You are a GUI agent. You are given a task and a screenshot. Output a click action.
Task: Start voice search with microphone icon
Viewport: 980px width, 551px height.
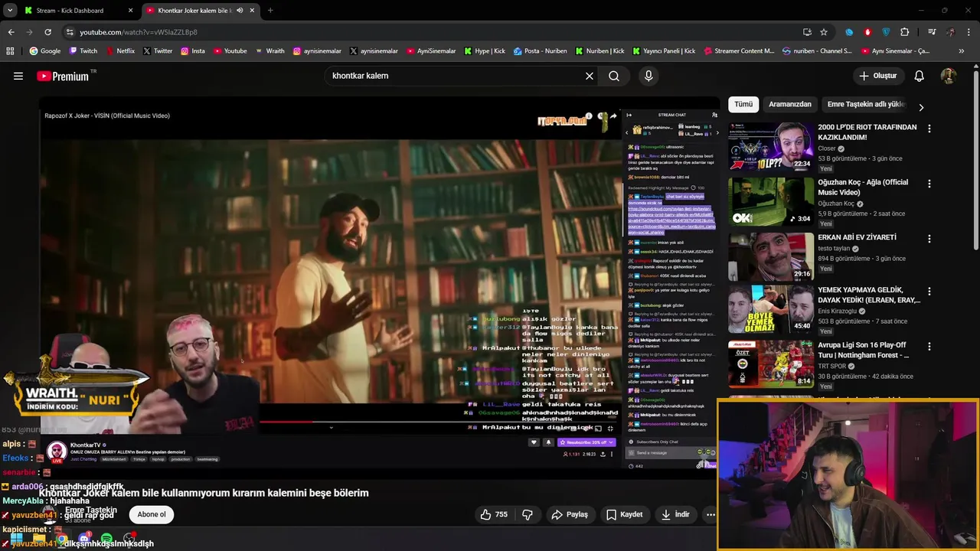(648, 76)
